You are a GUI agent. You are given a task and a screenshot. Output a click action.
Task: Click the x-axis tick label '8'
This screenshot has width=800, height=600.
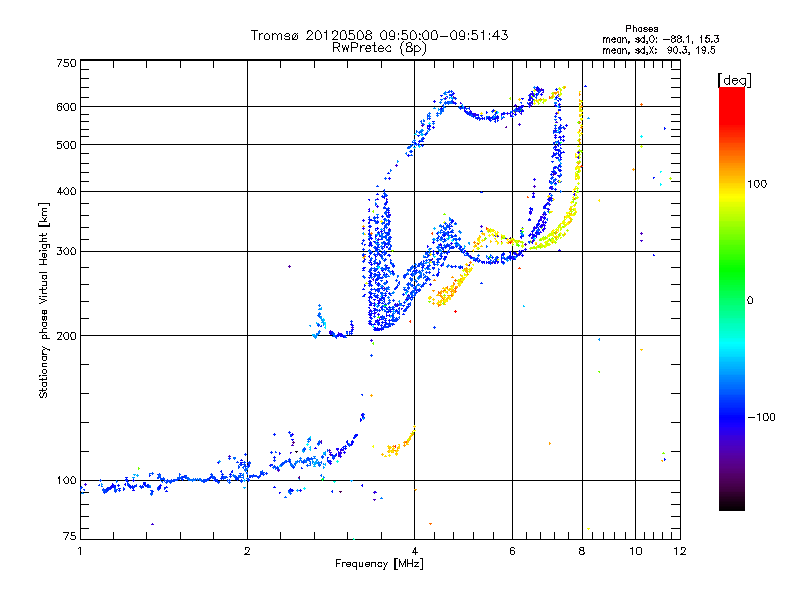click(582, 551)
